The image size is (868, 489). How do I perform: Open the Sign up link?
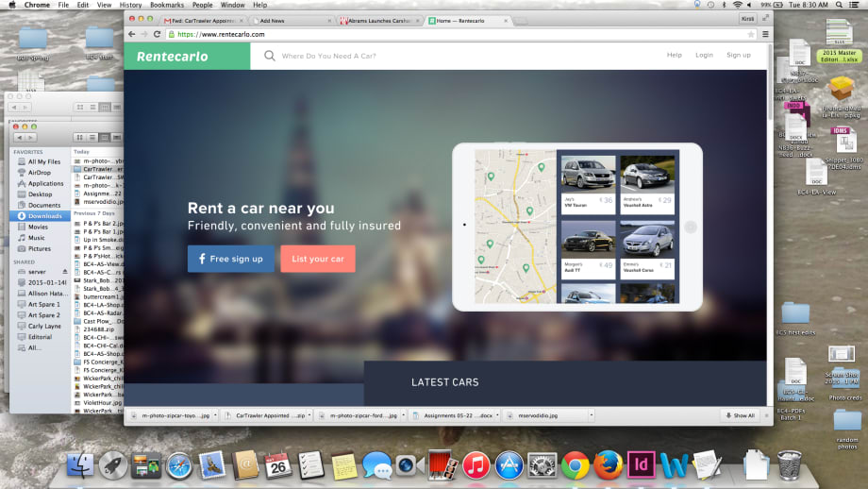[739, 55]
